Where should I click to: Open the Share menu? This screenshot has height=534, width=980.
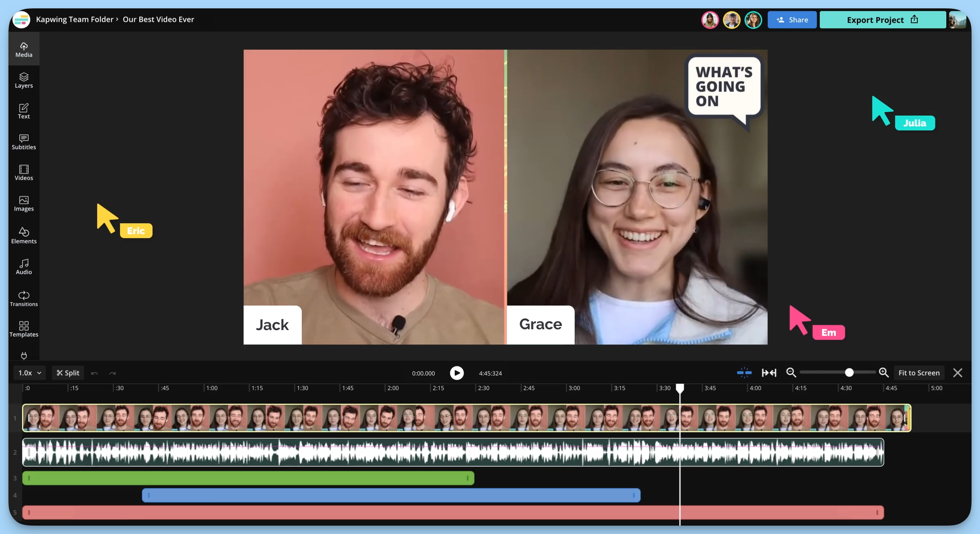coord(792,20)
